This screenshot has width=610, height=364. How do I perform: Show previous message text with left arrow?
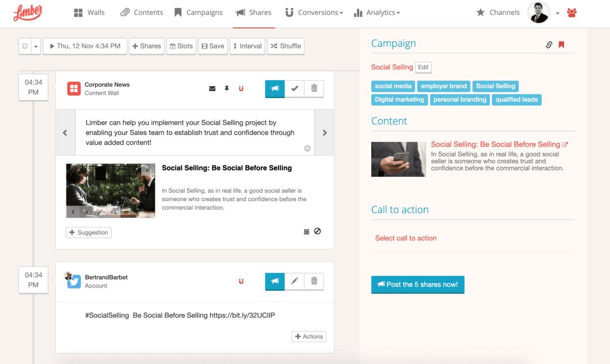tap(65, 132)
